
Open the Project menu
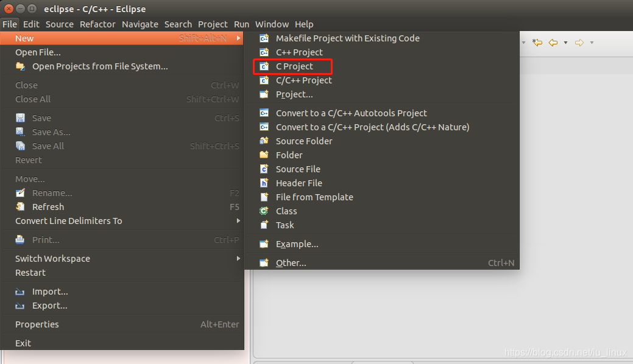[213, 24]
